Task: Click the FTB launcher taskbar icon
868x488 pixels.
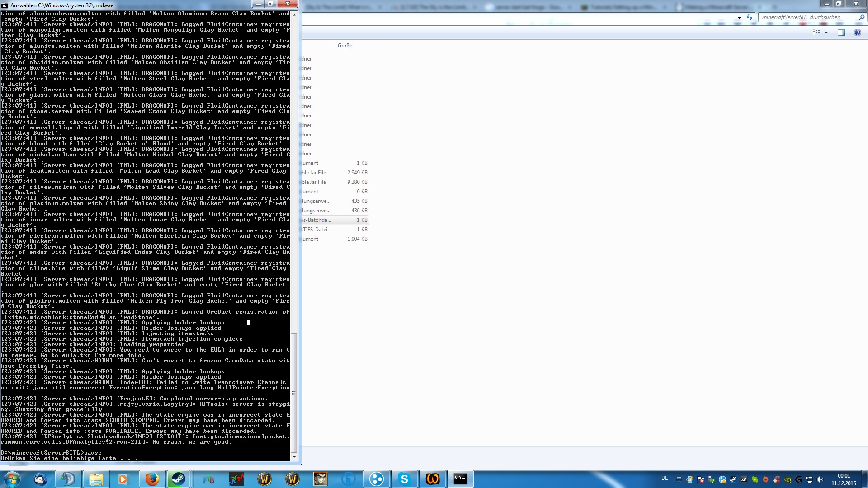Action: pos(208,479)
